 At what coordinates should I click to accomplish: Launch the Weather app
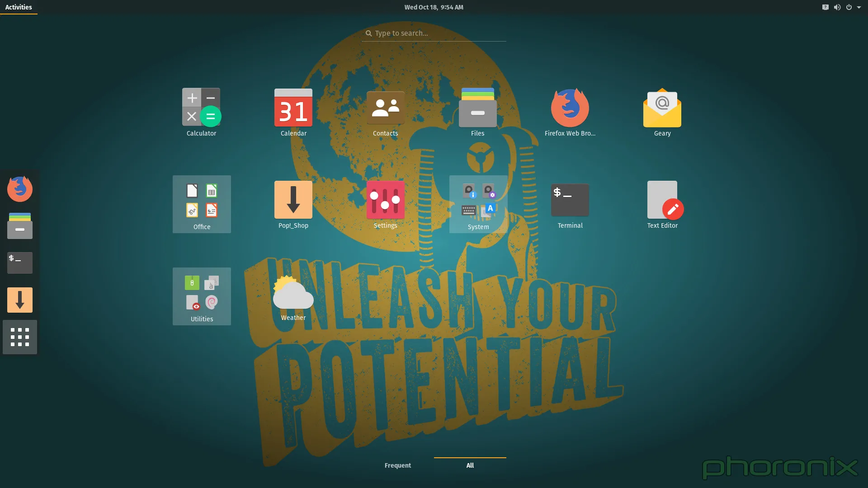click(293, 296)
